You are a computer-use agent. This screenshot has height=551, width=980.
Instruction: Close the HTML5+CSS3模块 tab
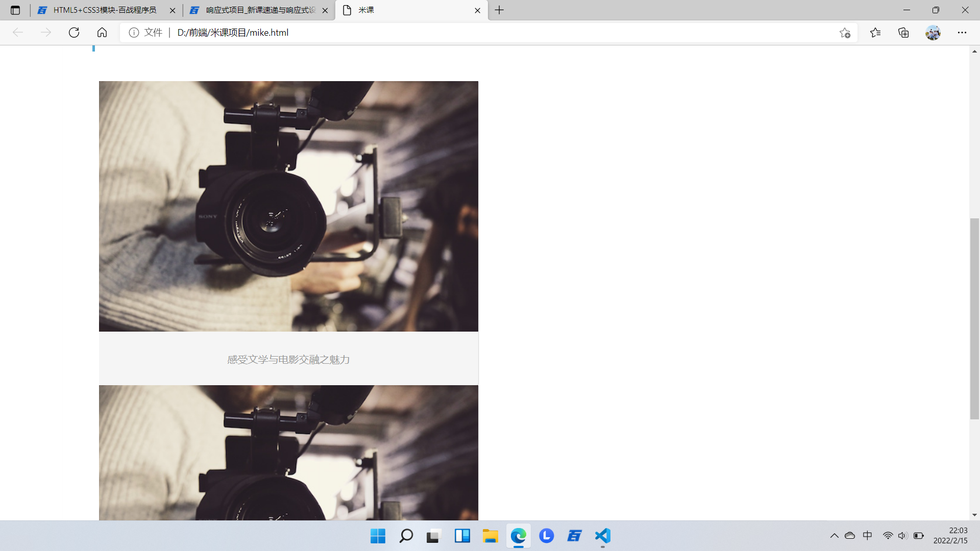pos(173,10)
